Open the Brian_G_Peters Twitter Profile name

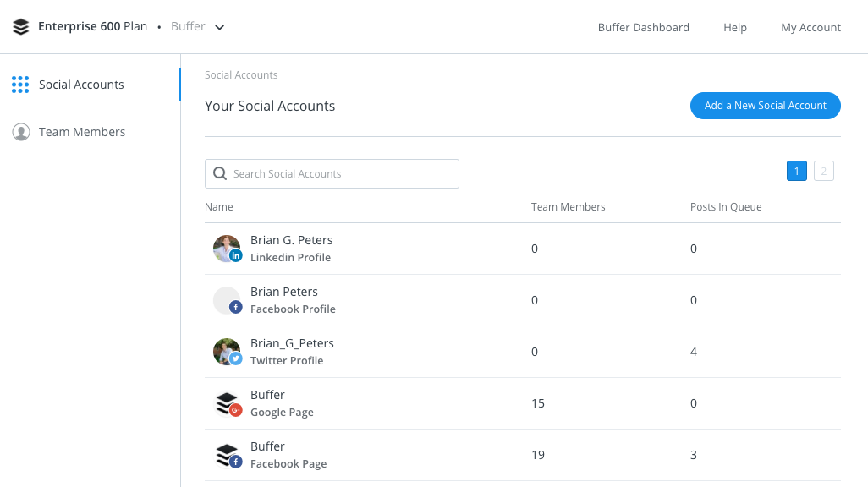pos(292,343)
